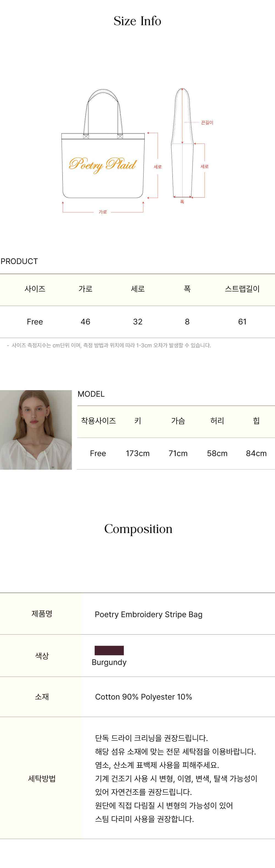
Task: Click the width value 46 in table
Action: point(86,322)
